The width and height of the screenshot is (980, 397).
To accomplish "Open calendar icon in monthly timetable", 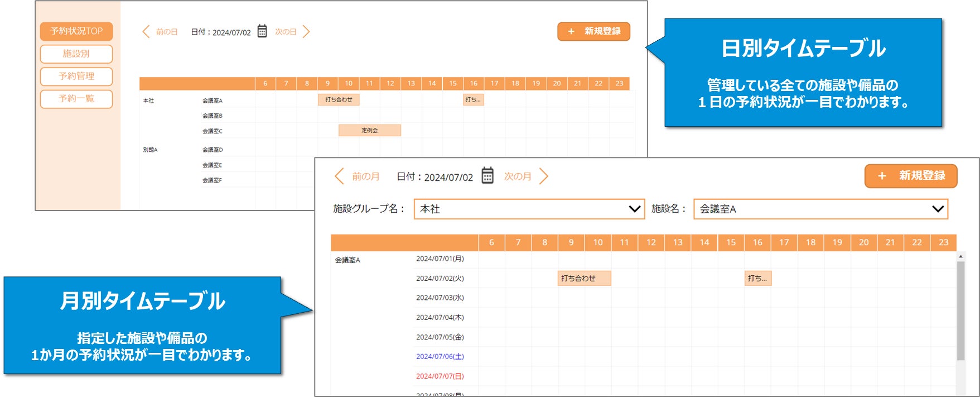I will 487,175.
